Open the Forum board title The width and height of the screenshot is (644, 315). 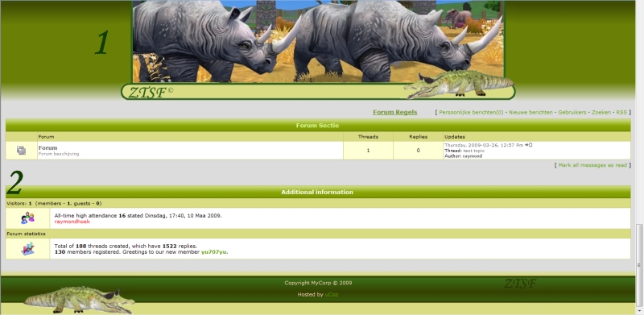(48, 147)
